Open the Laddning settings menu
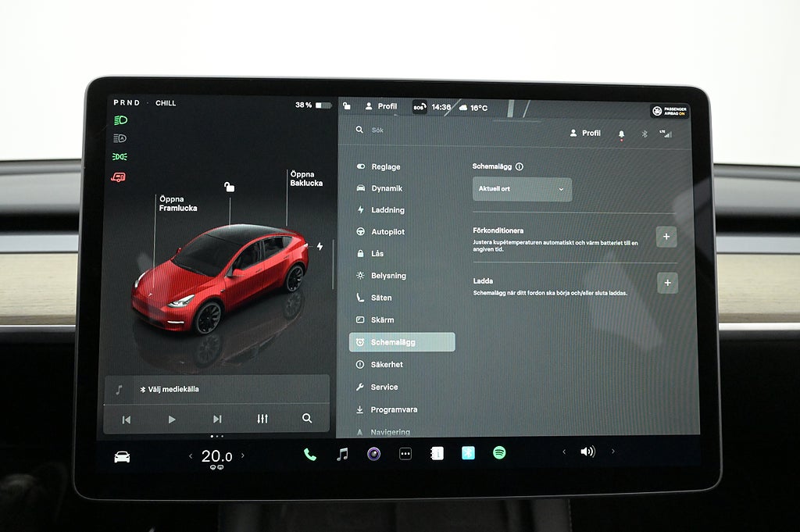This screenshot has height=532, width=800. 387,210
